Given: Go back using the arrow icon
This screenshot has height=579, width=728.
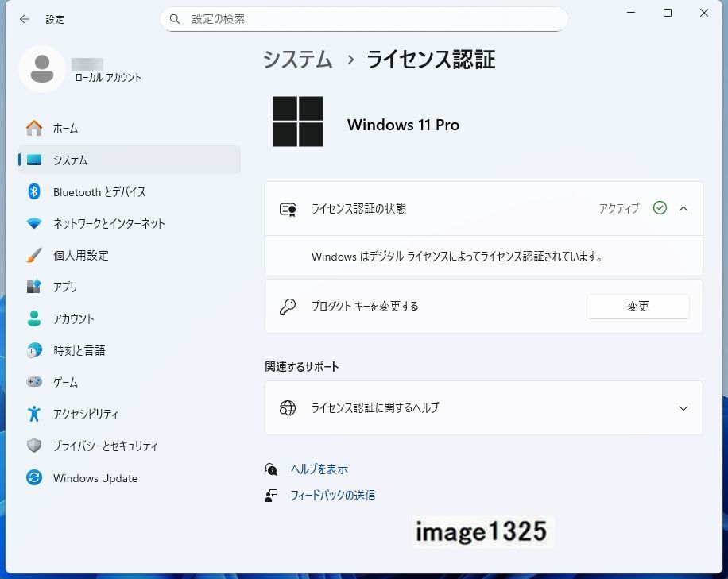Looking at the screenshot, I should (x=24, y=19).
